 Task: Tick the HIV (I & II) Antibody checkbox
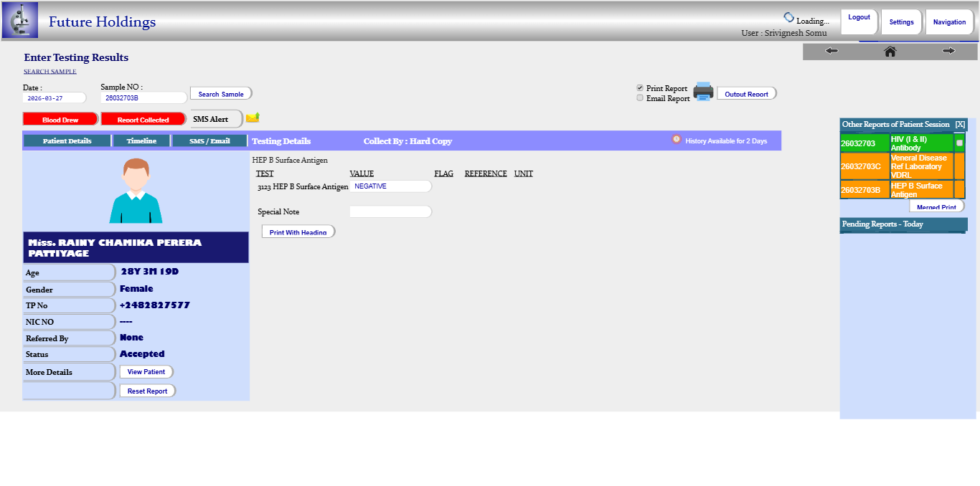(x=959, y=143)
